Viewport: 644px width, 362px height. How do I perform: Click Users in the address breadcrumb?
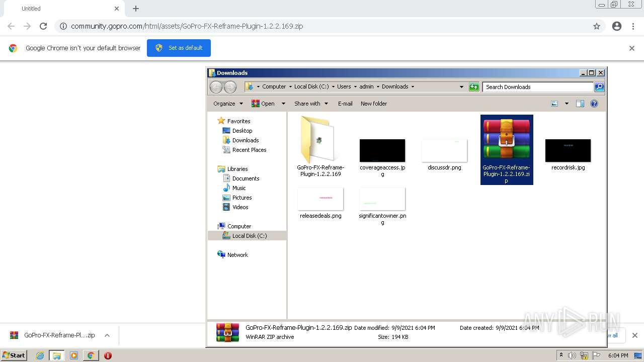coord(344,86)
